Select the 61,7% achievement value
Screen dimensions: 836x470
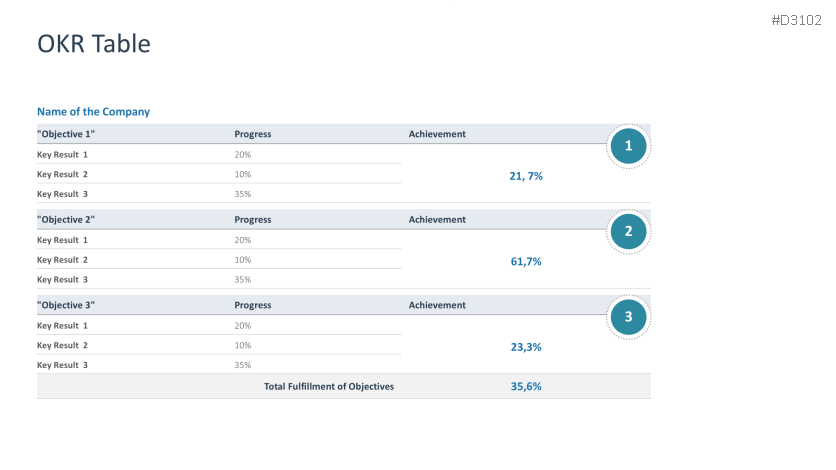pyautogui.click(x=526, y=261)
